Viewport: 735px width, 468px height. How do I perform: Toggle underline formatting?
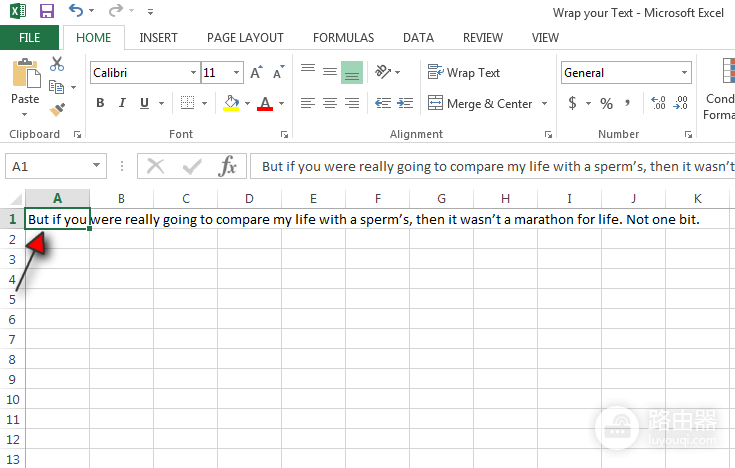pyautogui.click(x=144, y=103)
